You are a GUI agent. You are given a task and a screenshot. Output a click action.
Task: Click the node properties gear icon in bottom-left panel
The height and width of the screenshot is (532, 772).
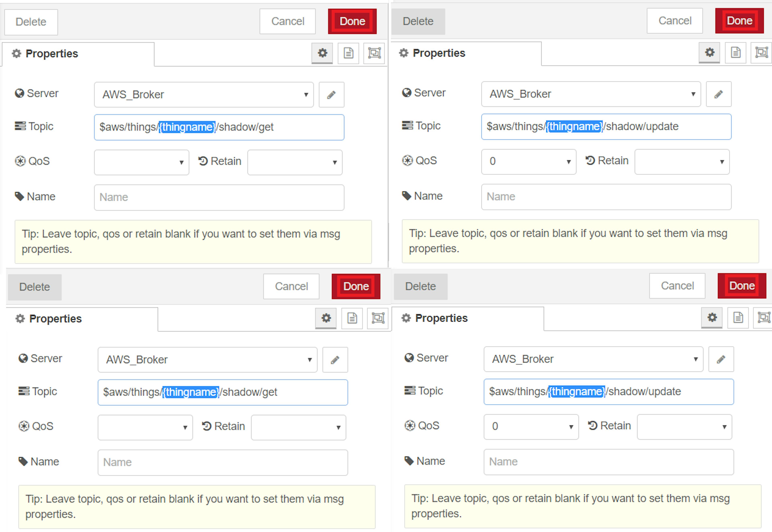click(326, 318)
